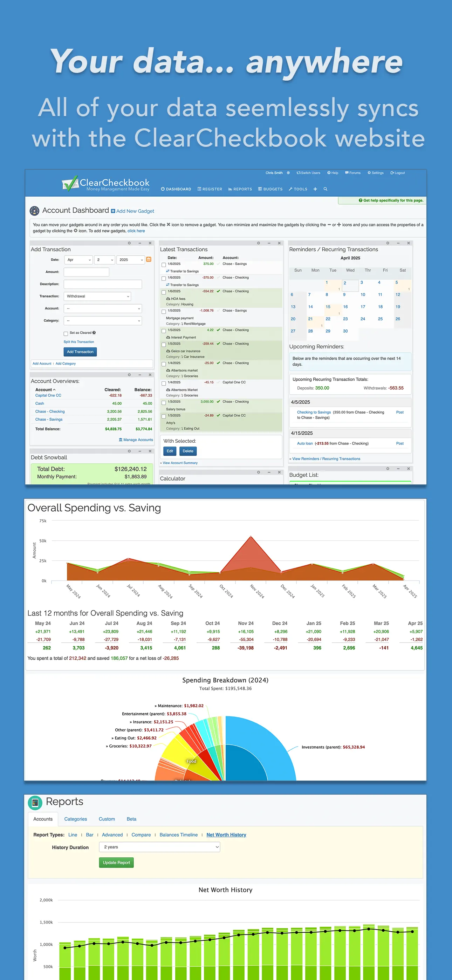Click the Description input field
The width and height of the screenshot is (452, 980).
pyautogui.click(x=103, y=284)
